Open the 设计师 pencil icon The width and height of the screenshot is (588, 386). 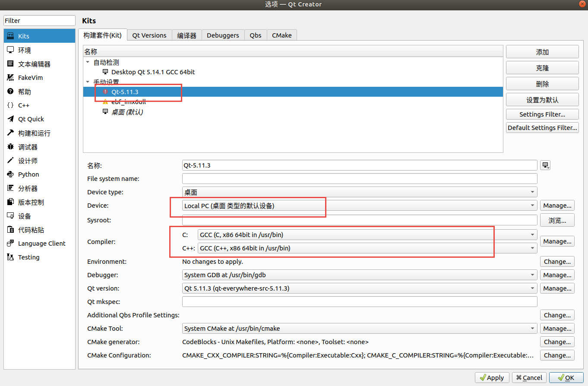point(11,161)
